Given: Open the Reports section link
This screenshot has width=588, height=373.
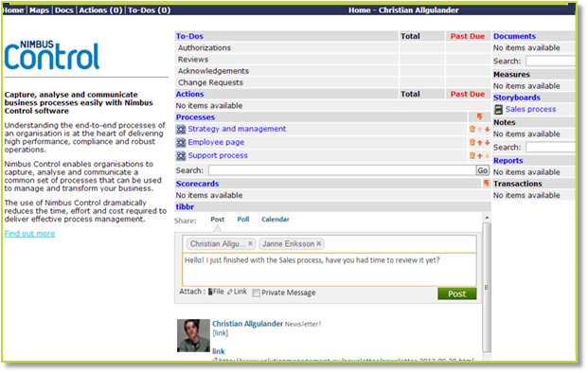Looking at the screenshot, I should pos(508,160).
